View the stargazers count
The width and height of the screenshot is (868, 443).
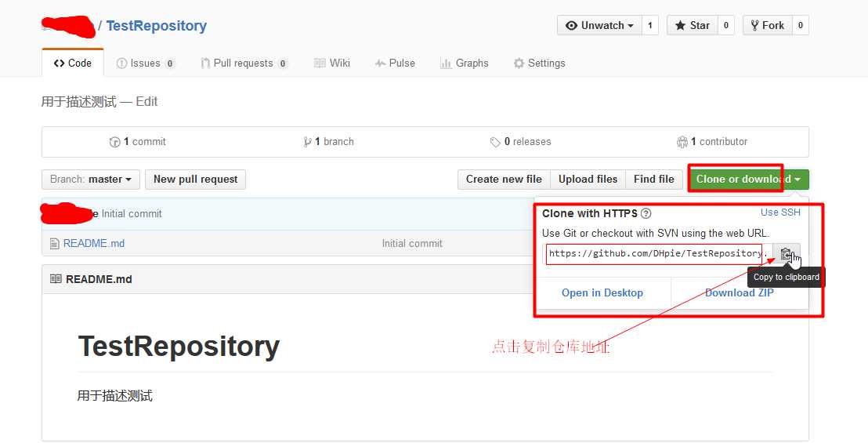click(725, 25)
